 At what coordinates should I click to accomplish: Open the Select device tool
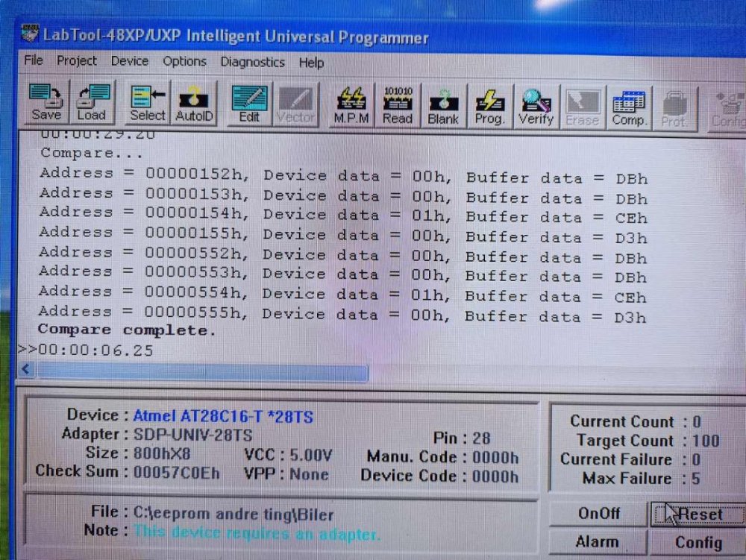click(x=147, y=103)
